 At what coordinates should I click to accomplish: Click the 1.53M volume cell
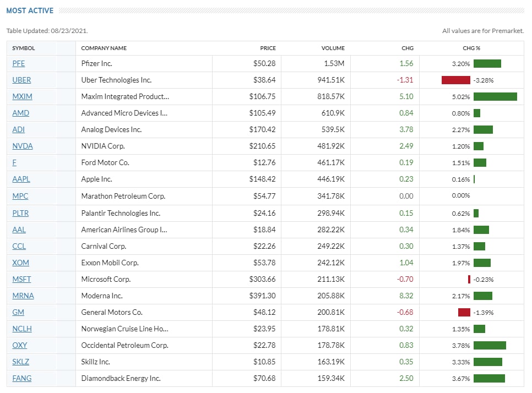coord(334,63)
